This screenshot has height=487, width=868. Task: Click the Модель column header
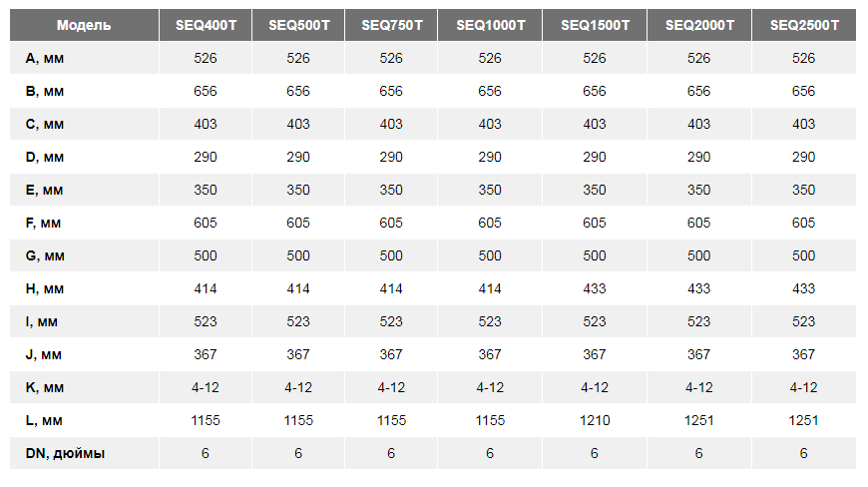[x=84, y=25]
